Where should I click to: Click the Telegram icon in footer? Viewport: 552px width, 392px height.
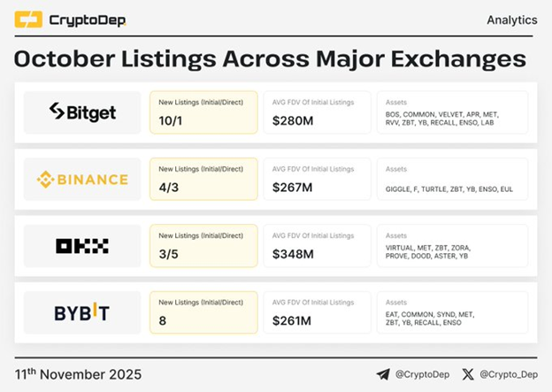383,374
